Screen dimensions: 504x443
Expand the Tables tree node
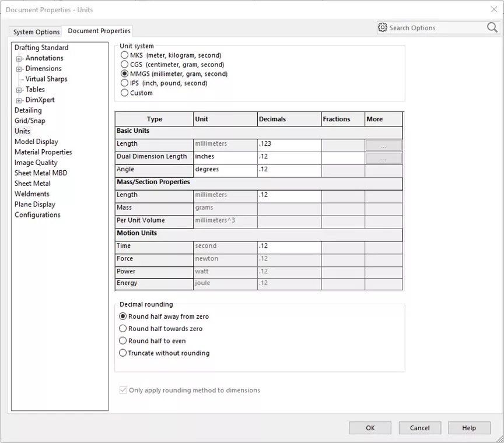tap(18, 89)
